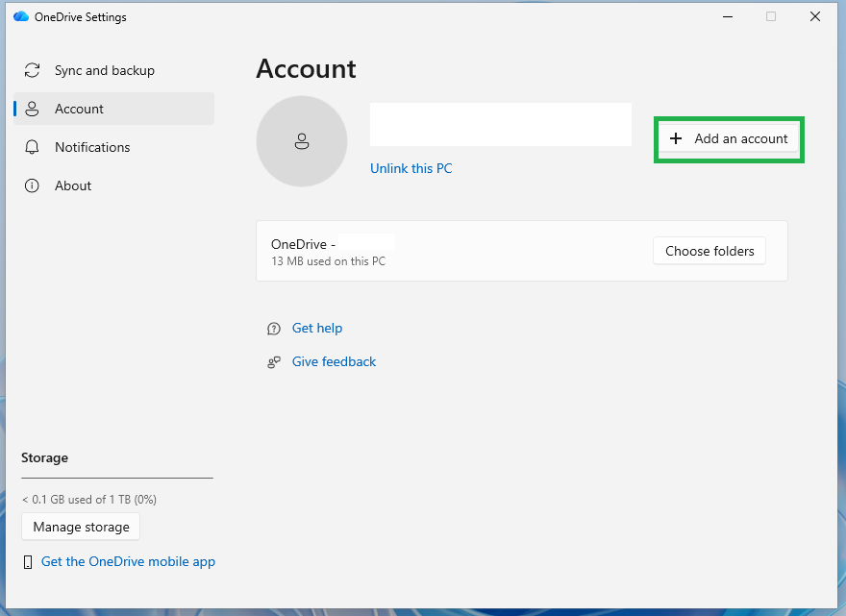Click the Storage heading

(x=45, y=458)
